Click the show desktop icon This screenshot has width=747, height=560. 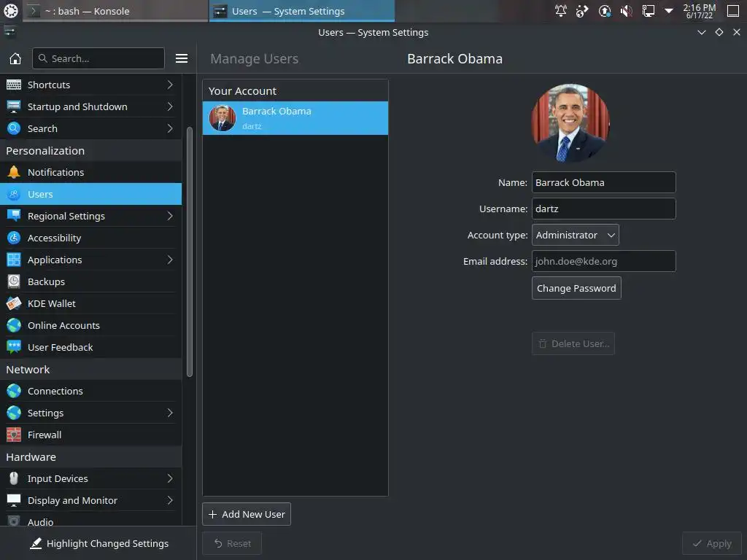(x=732, y=10)
